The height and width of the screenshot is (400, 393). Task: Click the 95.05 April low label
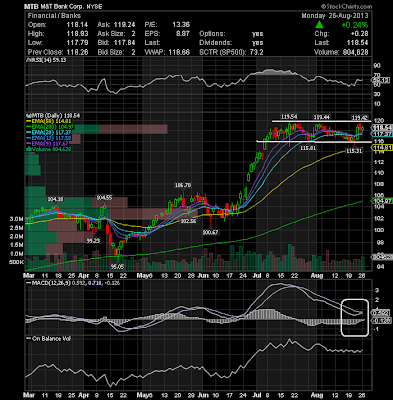(x=117, y=267)
